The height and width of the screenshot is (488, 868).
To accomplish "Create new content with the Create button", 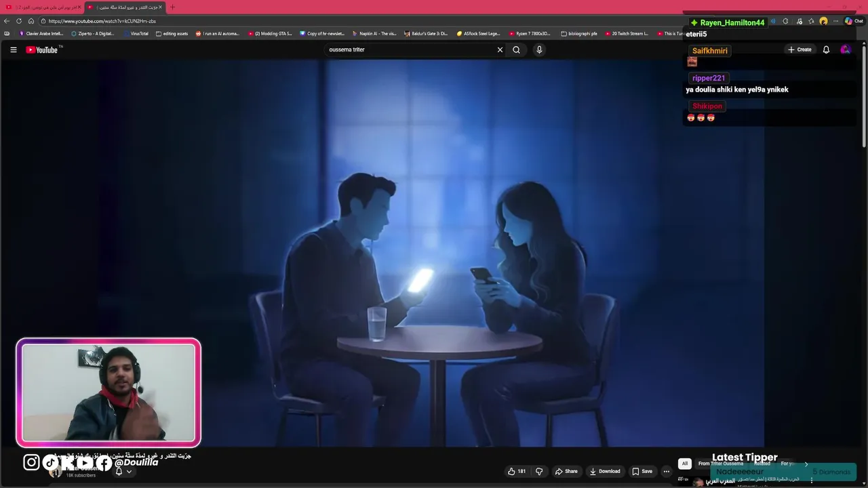I will coord(800,49).
